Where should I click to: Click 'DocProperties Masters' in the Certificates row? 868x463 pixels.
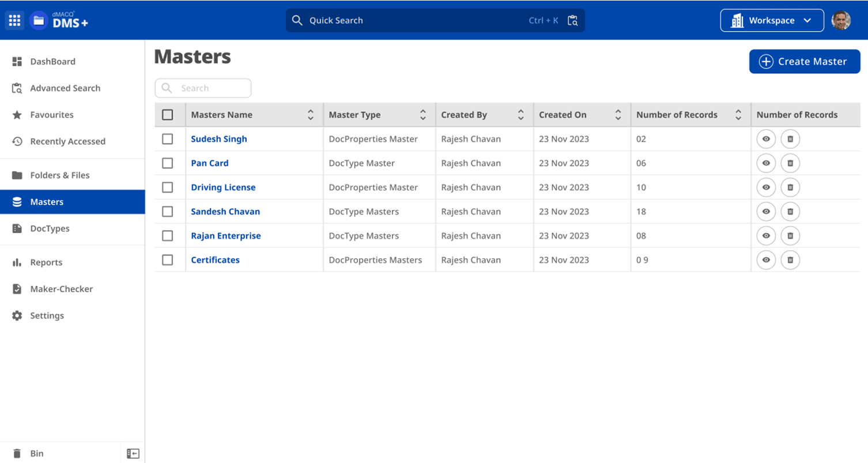[376, 260]
